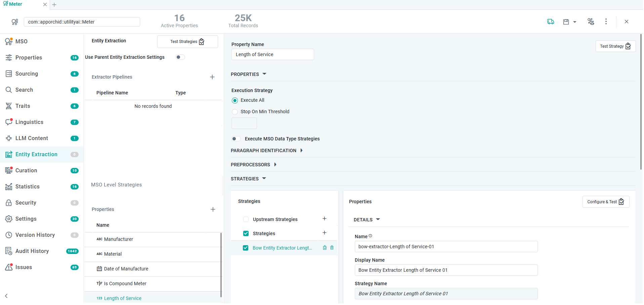Enable Execute MSO Data Type Strategies

click(x=236, y=139)
